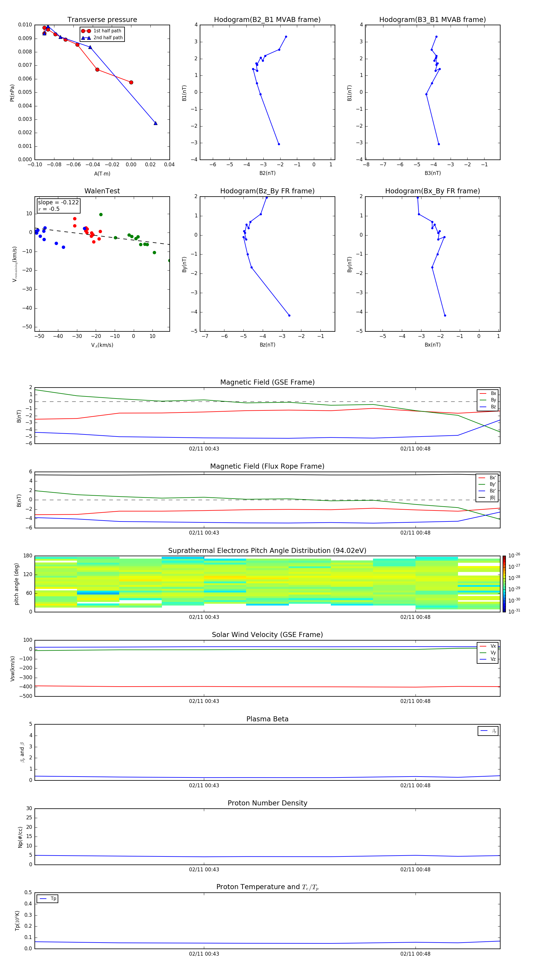Viewport: 535px width, 980px height.
Task: Select the "Vy" velocity legend entry
Action: [488, 652]
